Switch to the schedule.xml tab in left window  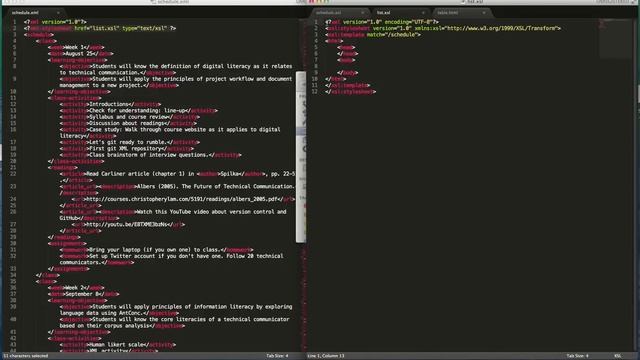(x=25, y=13)
